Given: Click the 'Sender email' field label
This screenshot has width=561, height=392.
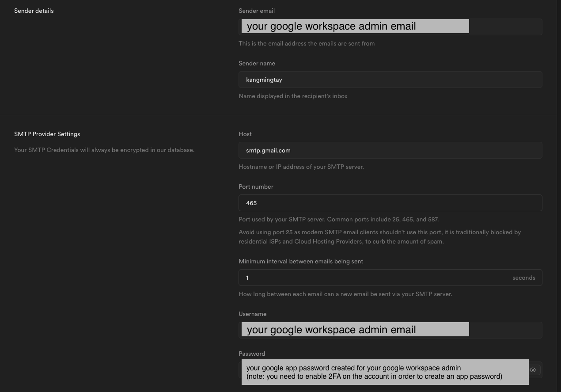Looking at the screenshot, I should 257,11.
